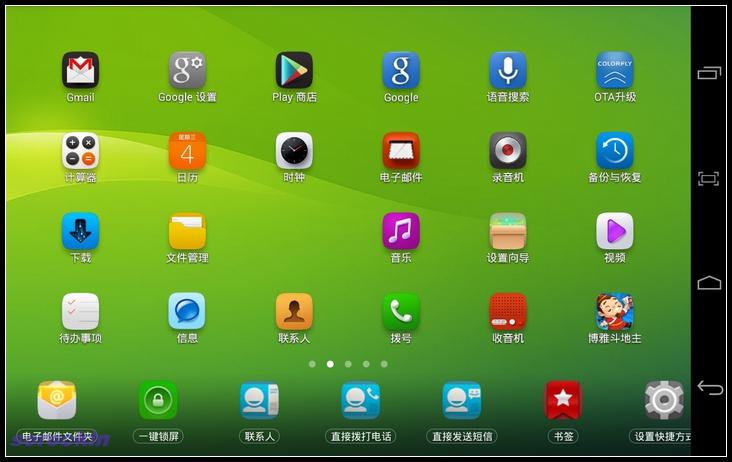Viewport: 732px width, 462px height.
Task: Select 设置快捷方式 settings shortcut
Action: (664, 400)
